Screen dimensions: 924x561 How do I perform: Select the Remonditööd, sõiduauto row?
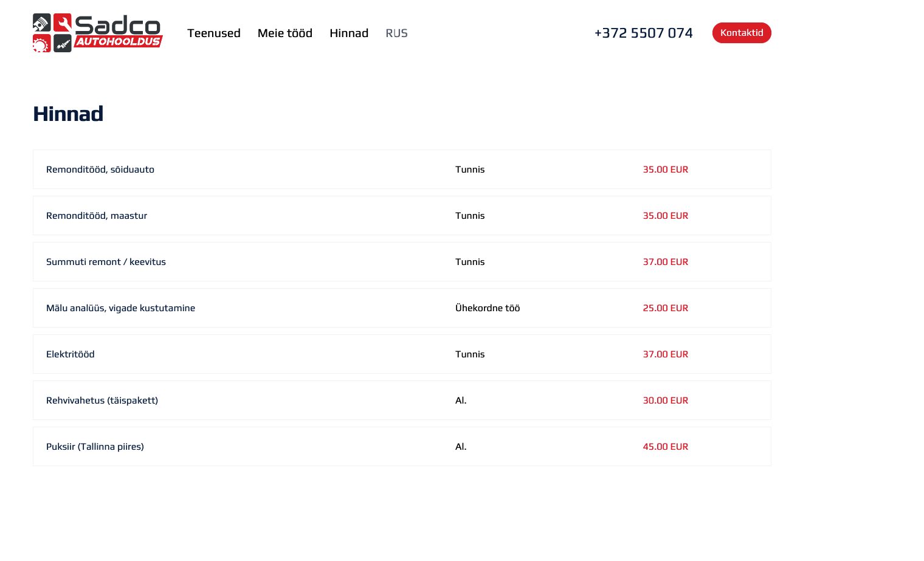coord(100,170)
